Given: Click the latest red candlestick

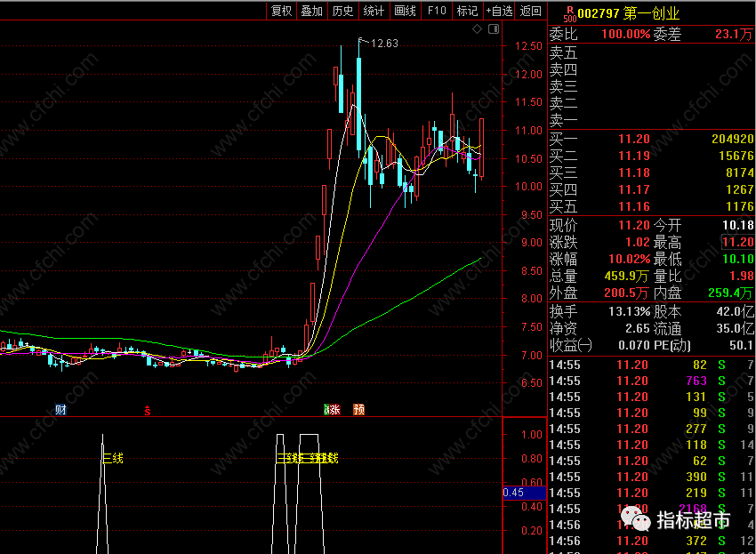Looking at the screenshot, I should click(481, 148).
